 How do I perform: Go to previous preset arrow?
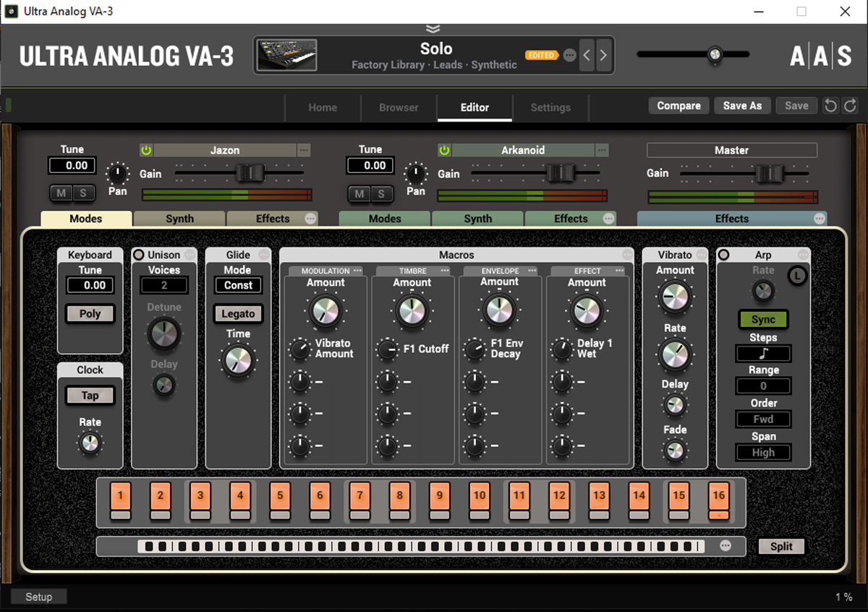coord(587,55)
